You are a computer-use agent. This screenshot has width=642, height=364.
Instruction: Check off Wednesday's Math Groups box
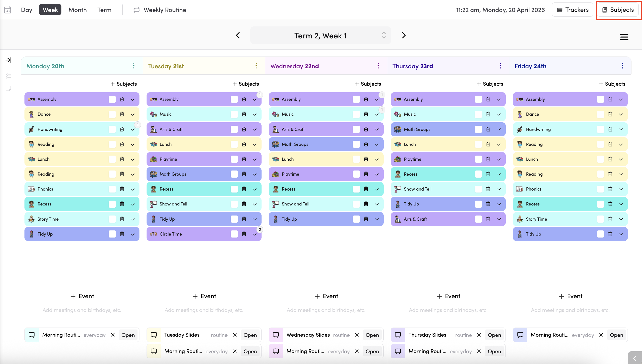pos(356,144)
